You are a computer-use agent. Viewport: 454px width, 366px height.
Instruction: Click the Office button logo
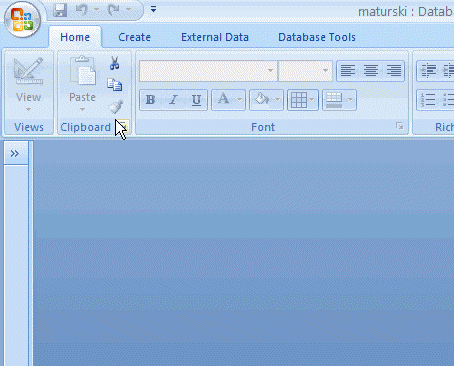22,19
